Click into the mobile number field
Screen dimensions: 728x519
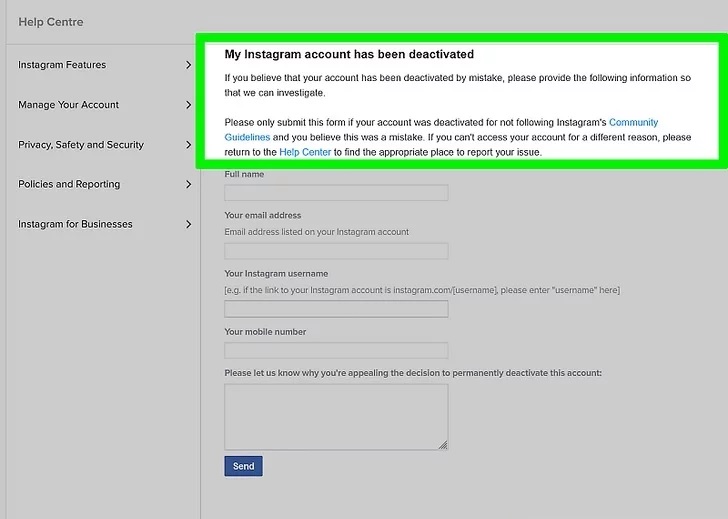click(x=336, y=351)
